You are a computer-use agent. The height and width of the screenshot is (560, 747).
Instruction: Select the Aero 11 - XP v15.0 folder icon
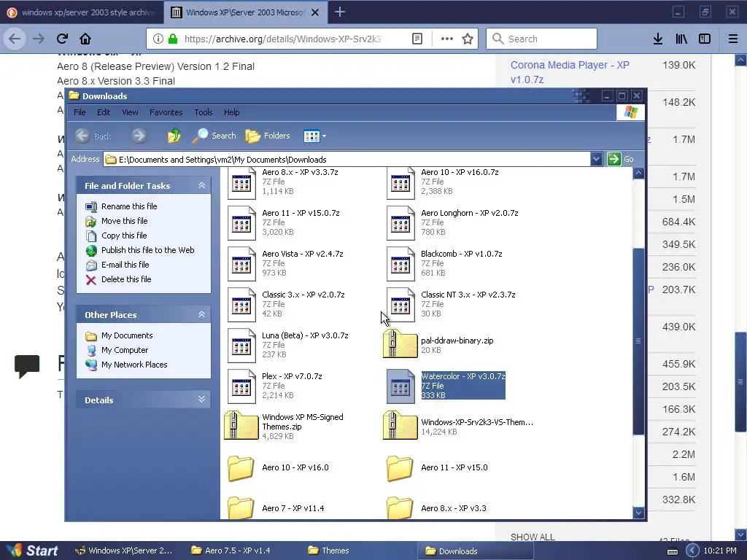400,468
